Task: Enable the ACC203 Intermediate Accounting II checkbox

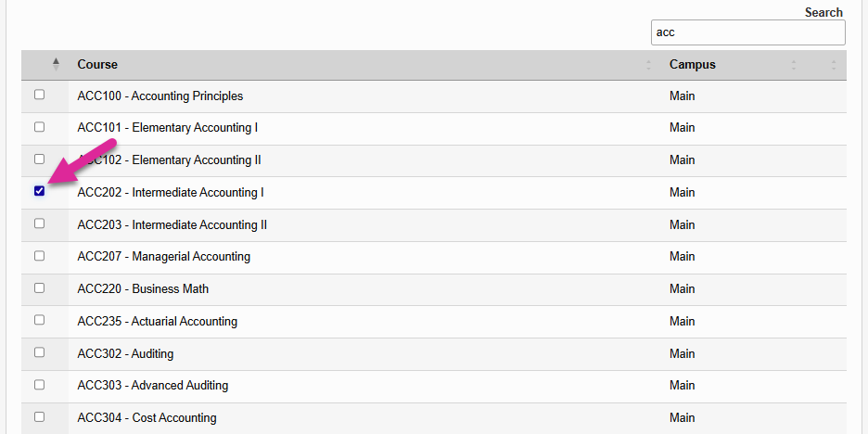Action: pos(39,223)
